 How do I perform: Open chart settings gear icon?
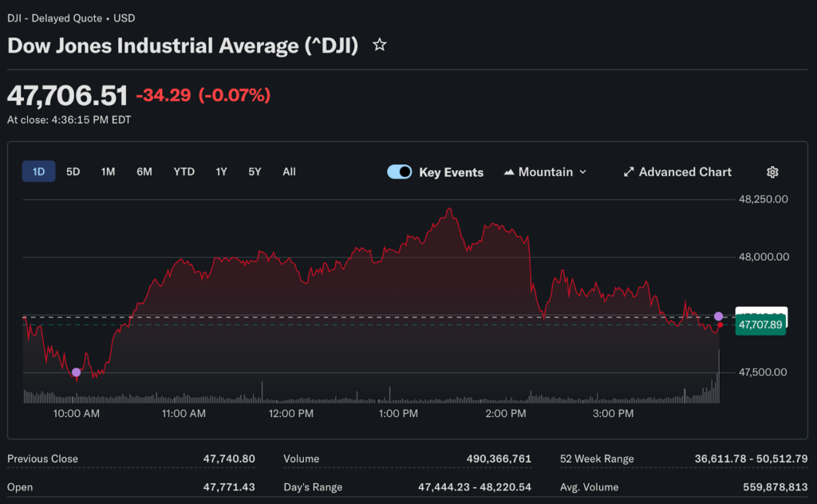(772, 172)
